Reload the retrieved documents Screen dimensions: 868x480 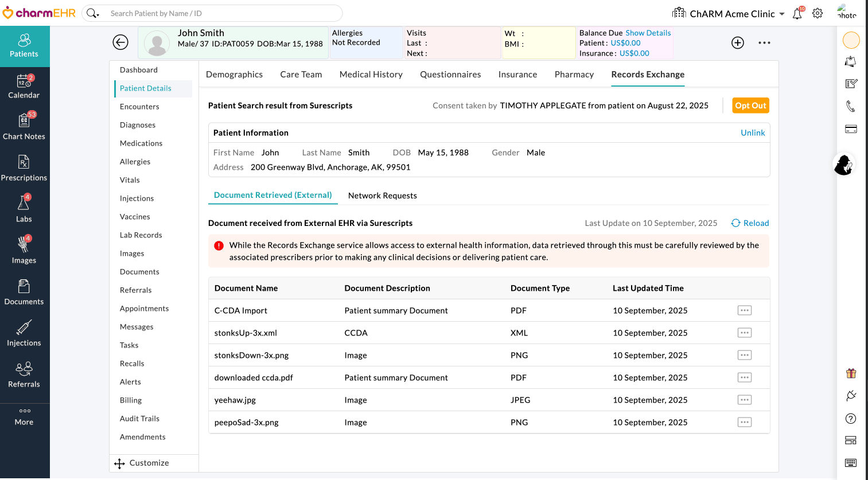click(750, 223)
